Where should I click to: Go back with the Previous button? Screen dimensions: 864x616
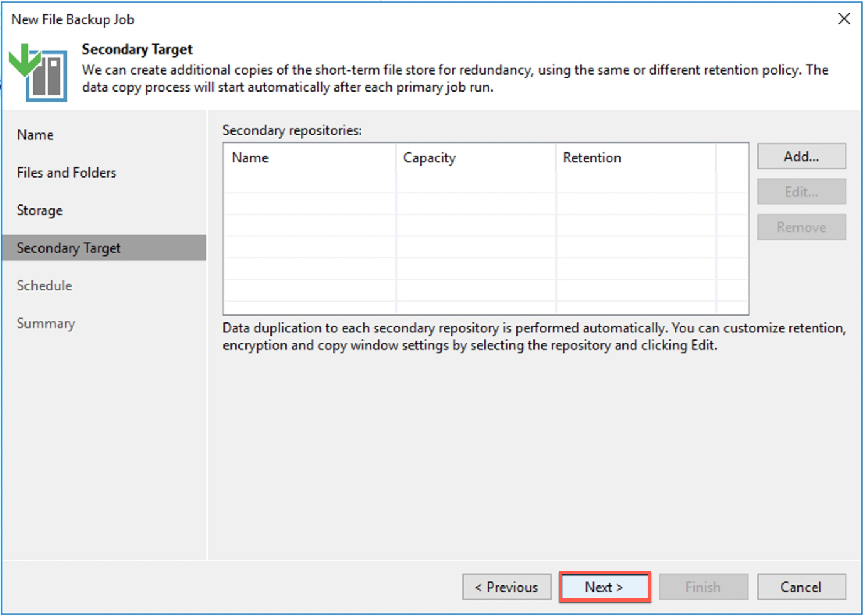point(506,587)
